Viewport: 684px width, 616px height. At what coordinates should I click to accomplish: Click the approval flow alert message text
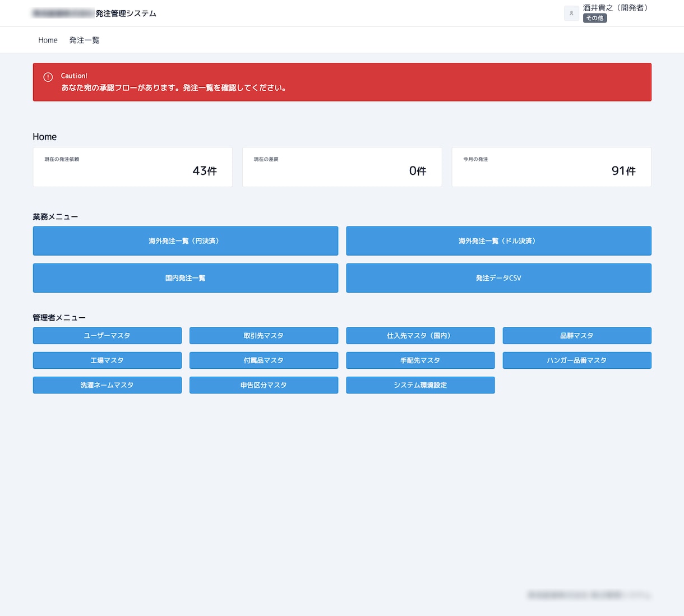175,88
